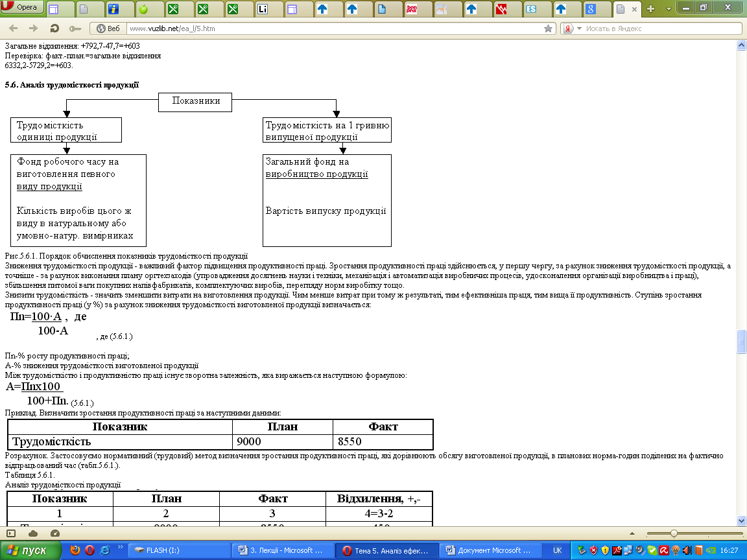This screenshot has width=747, height=560.
Task: Close the current active tab
Action: pos(634,9)
